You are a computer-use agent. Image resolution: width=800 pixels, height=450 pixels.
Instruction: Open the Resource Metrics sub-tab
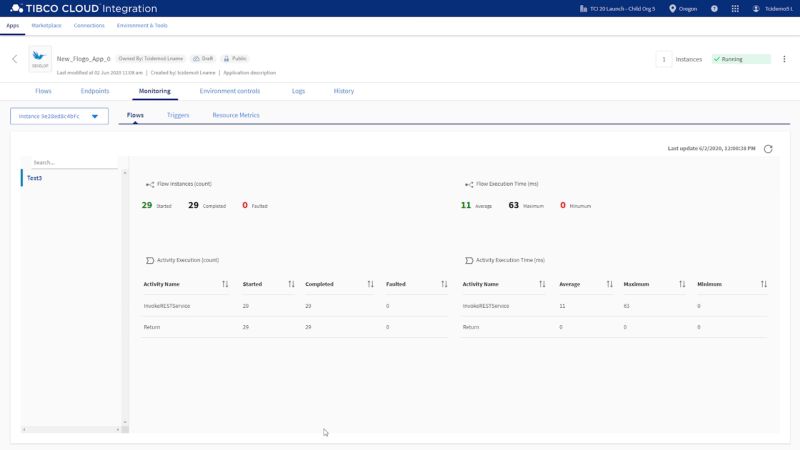tap(235, 115)
